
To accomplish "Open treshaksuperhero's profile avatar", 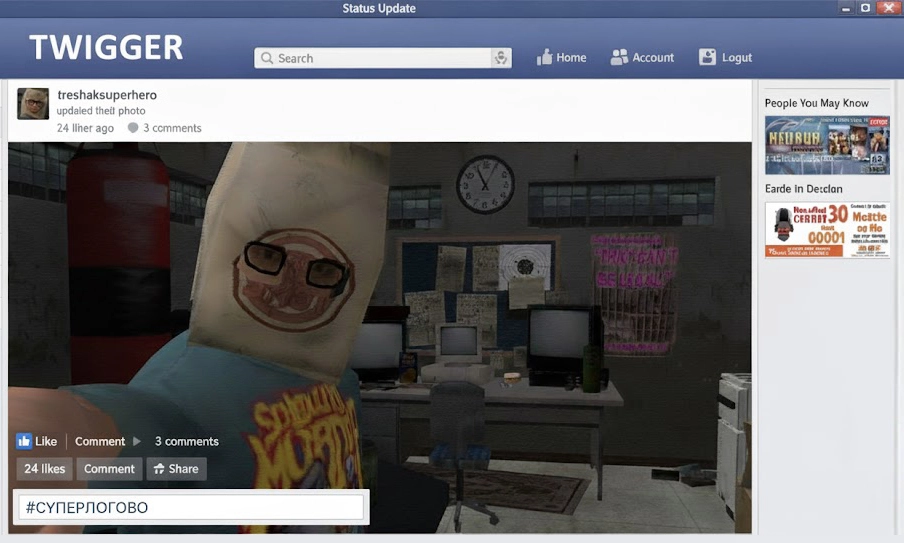I will [33, 103].
